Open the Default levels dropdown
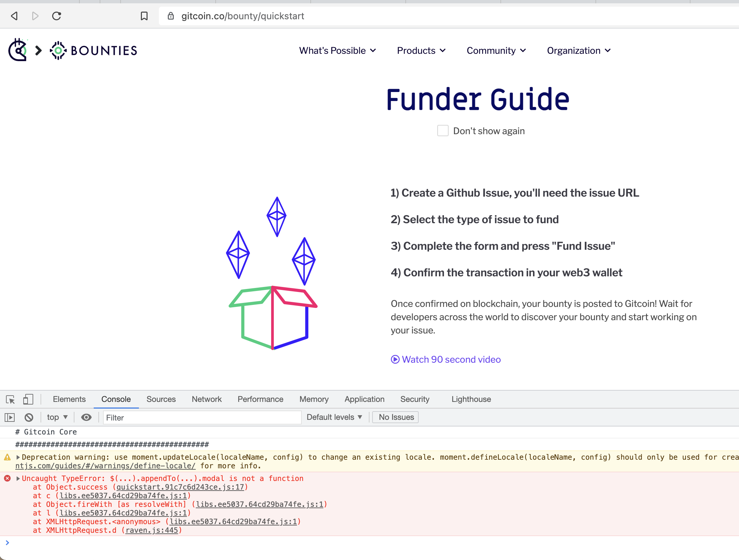Image resolution: width=739 pixels, height=560 pixels. pyautogui.click(x=334, y=417)
